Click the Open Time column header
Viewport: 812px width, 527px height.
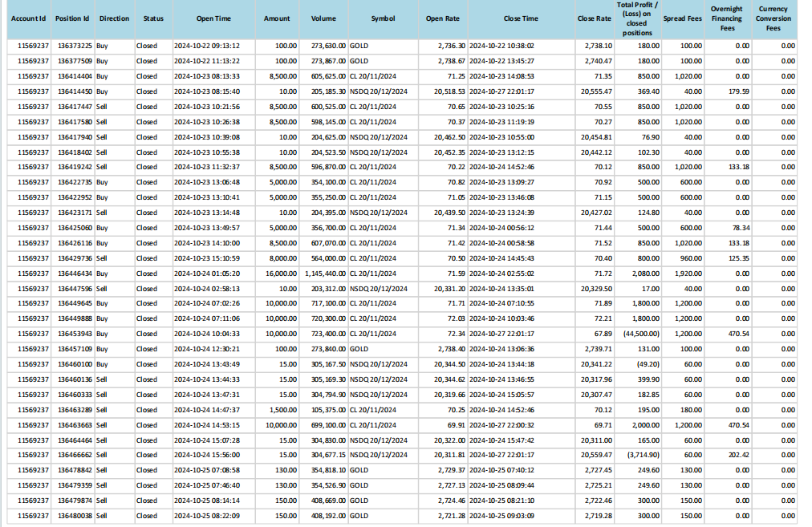[x=213, y=18]
